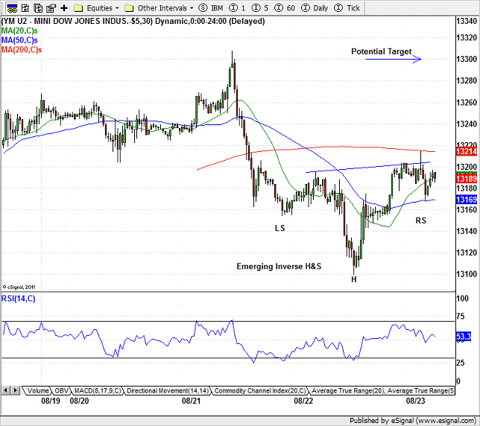This screenshot has width=480, height=426.
Task: Click the 08/19 date label
Action: click(x=51, y=401)
